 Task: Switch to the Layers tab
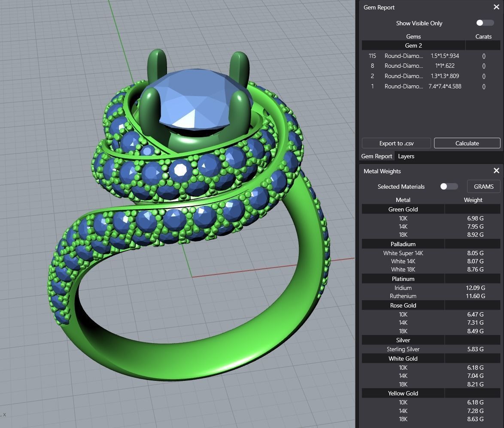406,157
